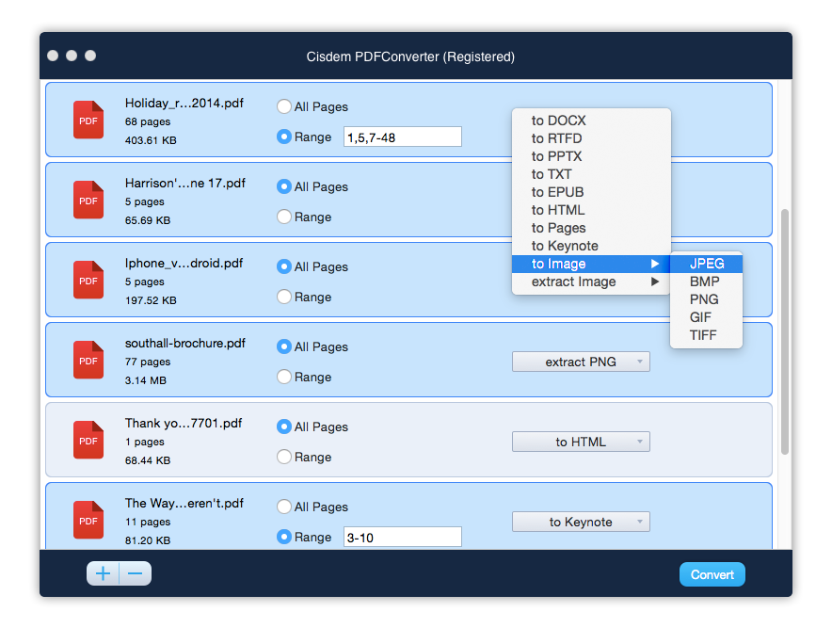The width and height of the screenshot is (832, 644).
Task: Choose to Pages from the format menu
Action: coord(591,228)
